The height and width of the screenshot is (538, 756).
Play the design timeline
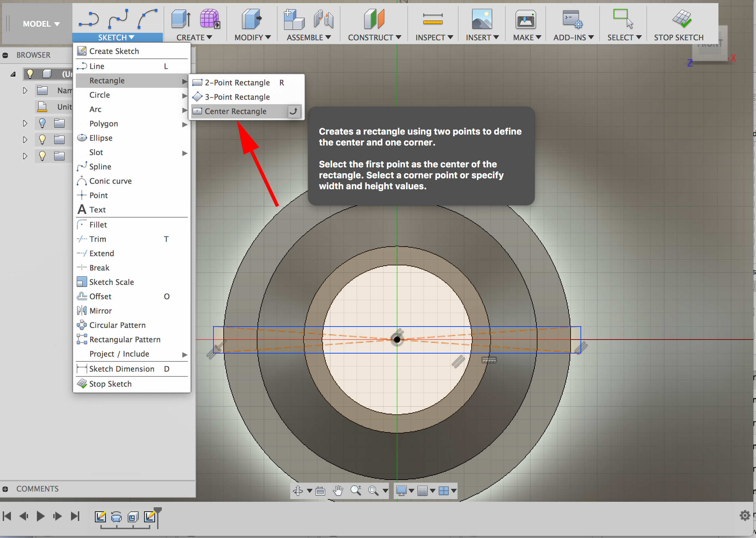click(x=40, y=516)
